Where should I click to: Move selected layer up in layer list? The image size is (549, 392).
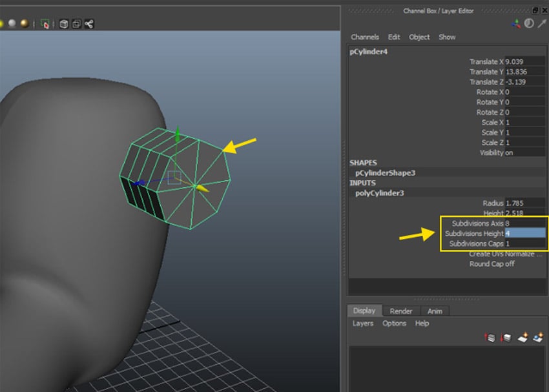pos(490,337)
